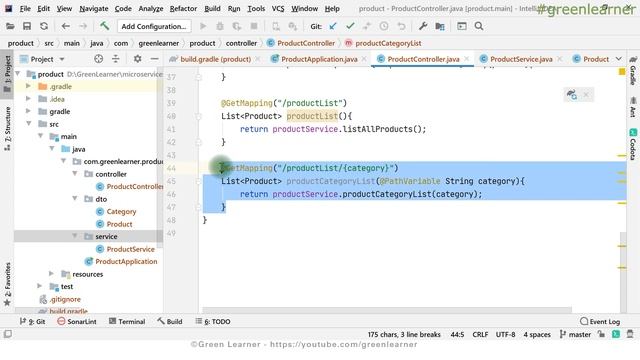Expand the .gradle folder
The height and width of the screenshot is (360, 640).
pyautogui.click(x=28, y=87)
